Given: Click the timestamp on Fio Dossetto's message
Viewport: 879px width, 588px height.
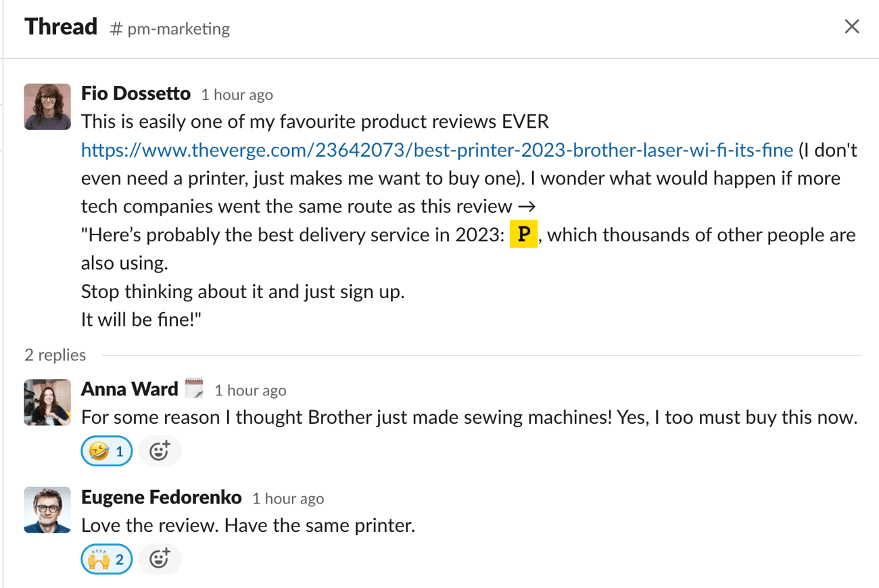Looking at the screenshot, I should [237, 95].
